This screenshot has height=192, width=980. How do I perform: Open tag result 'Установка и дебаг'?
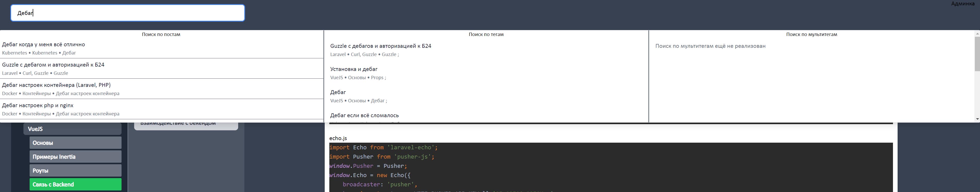354,69
